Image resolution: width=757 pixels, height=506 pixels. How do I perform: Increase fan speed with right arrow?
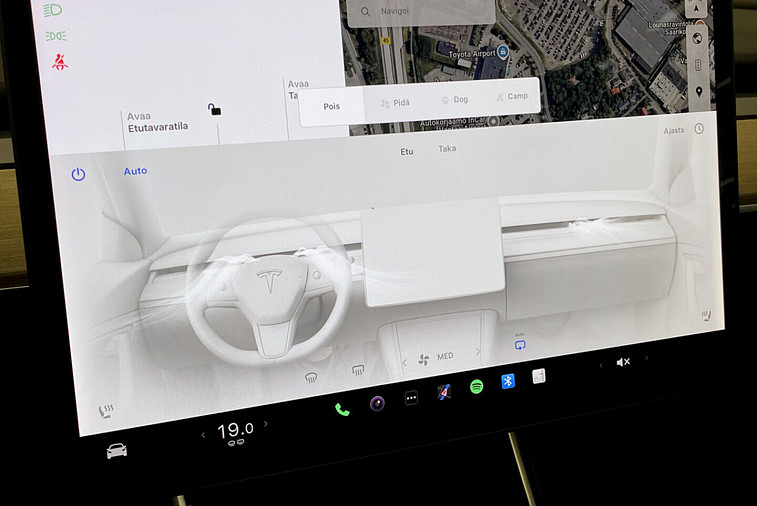pos(478,352)
